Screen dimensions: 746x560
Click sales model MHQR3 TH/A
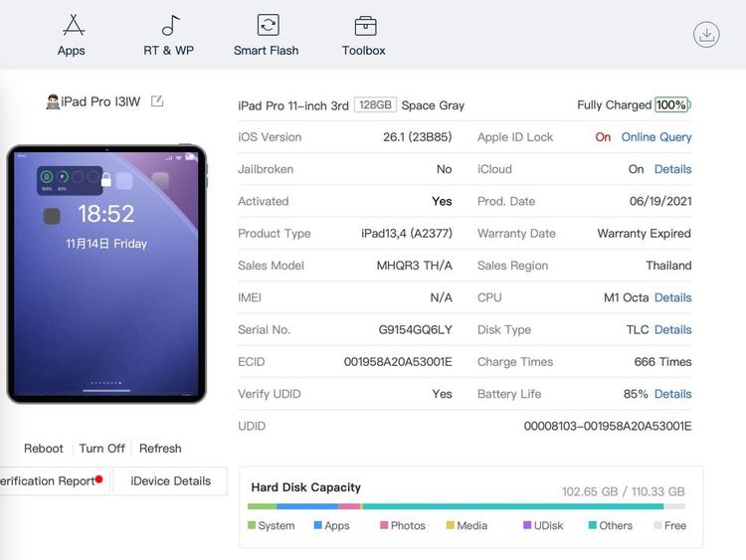415,266
